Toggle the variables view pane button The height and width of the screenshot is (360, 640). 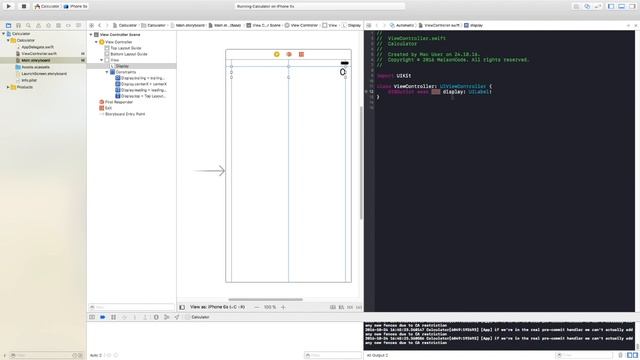(x=630, y=356)
